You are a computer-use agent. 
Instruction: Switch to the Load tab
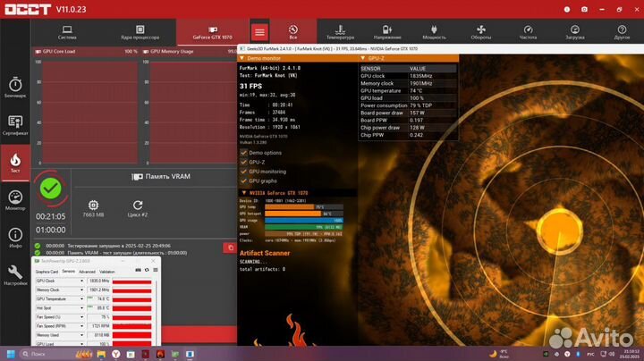point(574,32)
